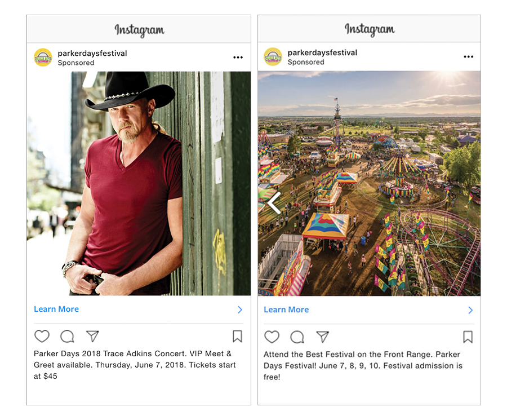This screenshot has width=507, height=420.
Task: Tap the cowboy hat concert photo
Action: [x=139, y=183]
